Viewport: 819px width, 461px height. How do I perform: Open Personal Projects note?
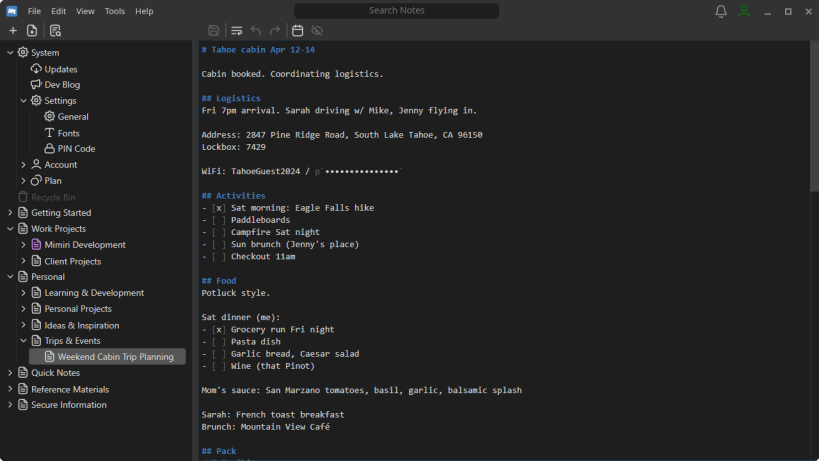click(x=78, y=309)
